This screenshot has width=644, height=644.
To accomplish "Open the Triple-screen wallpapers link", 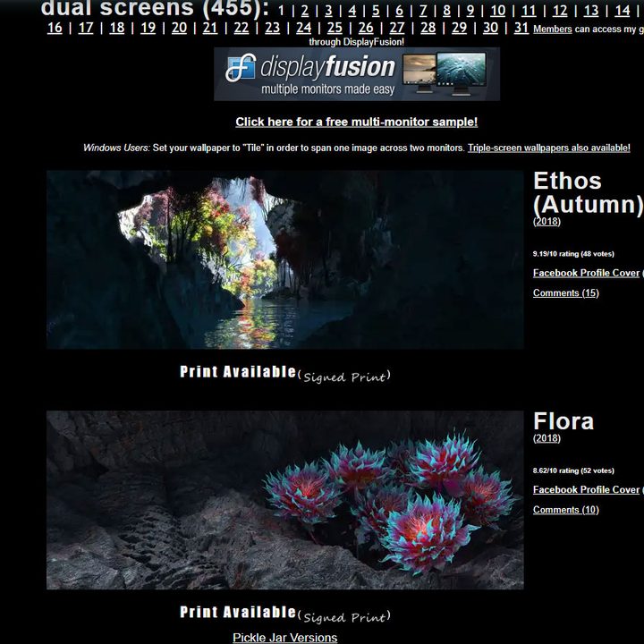I will 548,148.
